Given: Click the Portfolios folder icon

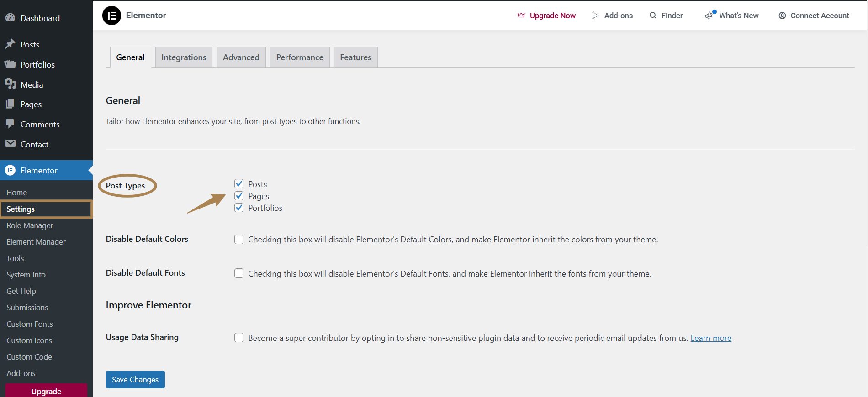Looking at the screenshot, I should pyautogui.click(x=10, y=64).
